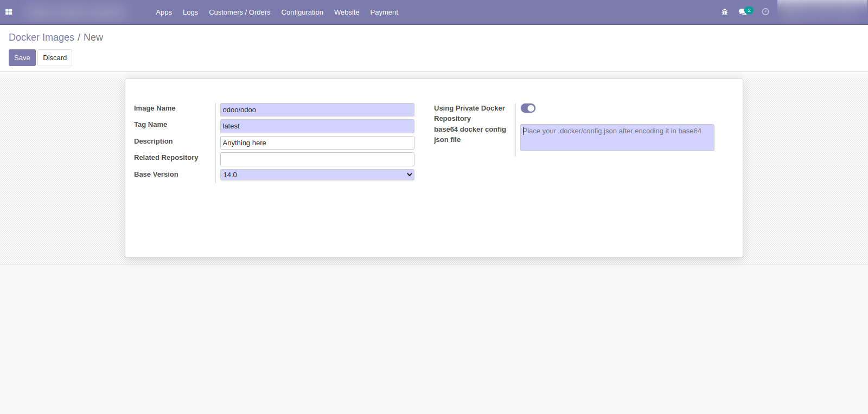
Task: Go back to Docker Images breadcrumb
Action: (x=41, y=37)
